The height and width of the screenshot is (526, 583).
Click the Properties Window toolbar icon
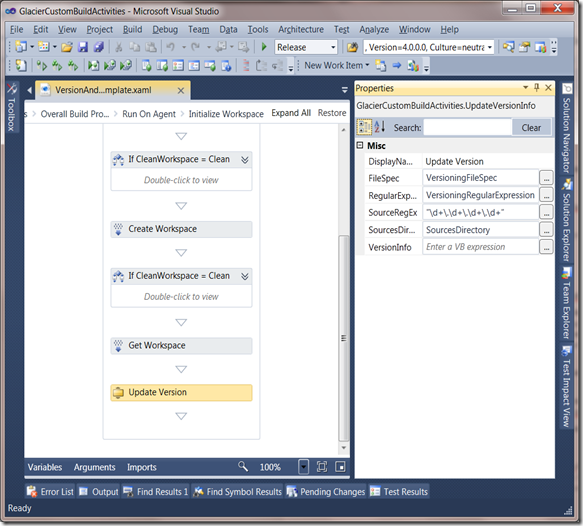click(x=524, y=47)
